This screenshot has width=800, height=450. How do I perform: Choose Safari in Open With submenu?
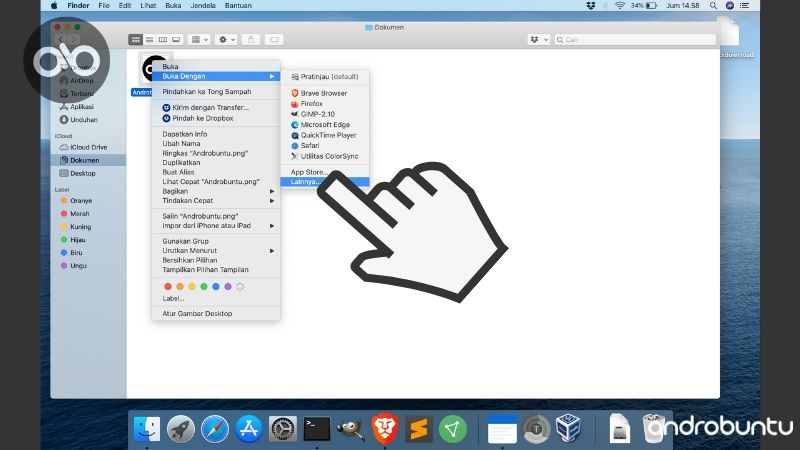coord(324,145)
